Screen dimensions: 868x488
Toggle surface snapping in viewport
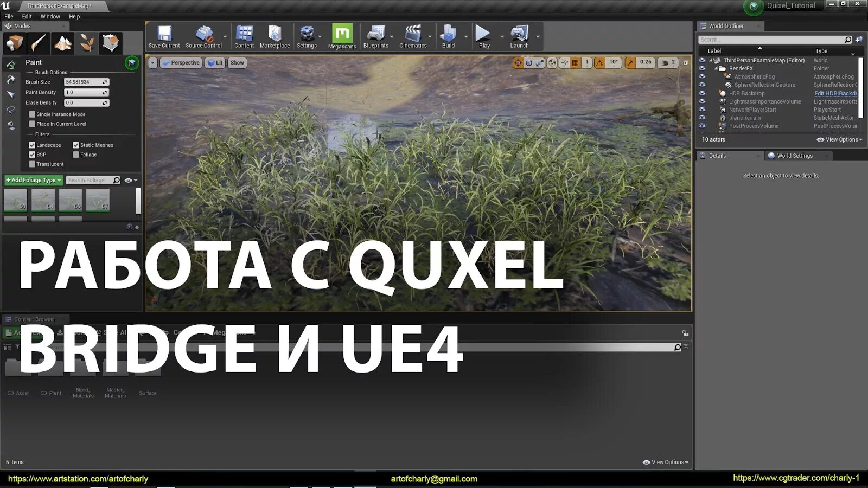pyautogui.click(x=564, y=63)
